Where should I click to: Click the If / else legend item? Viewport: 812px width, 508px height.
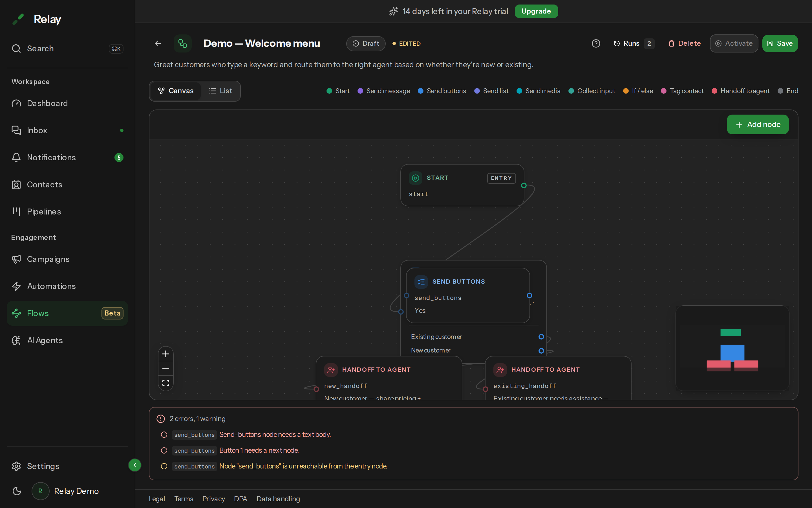638,91
